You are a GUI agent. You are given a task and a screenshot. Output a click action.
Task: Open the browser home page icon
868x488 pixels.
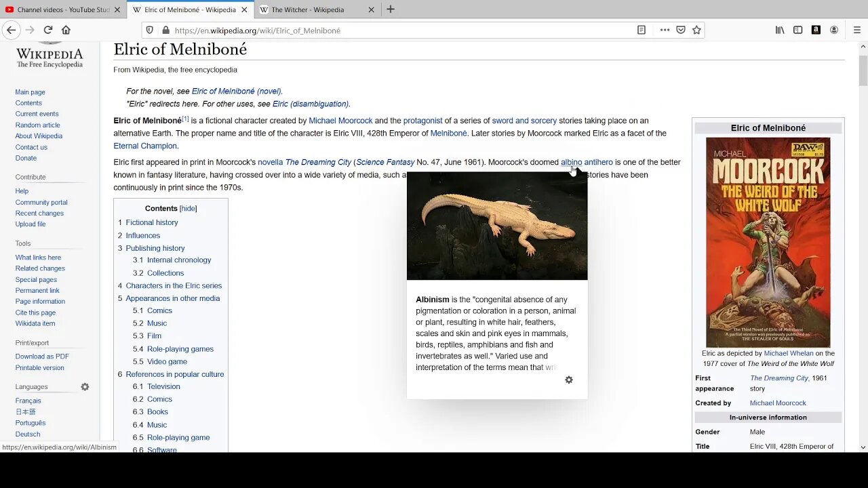(x=66, y=30)
